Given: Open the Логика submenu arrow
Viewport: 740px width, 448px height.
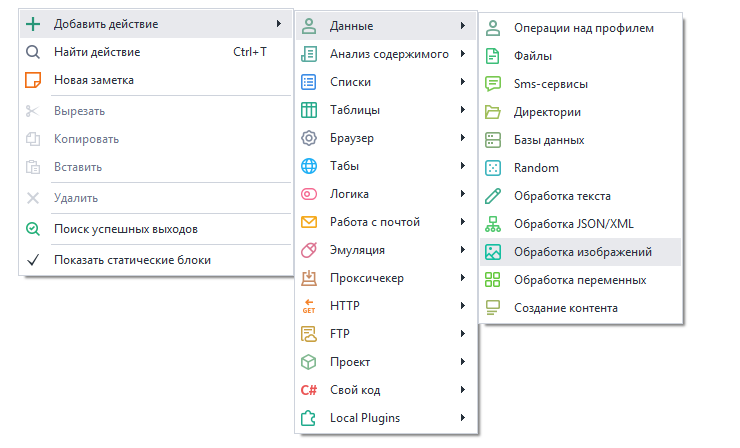Looking at the screenshot, I should coord(462,194).
